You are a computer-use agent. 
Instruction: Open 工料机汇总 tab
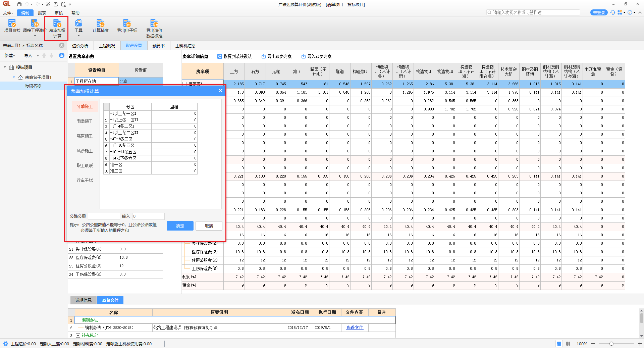185,46
